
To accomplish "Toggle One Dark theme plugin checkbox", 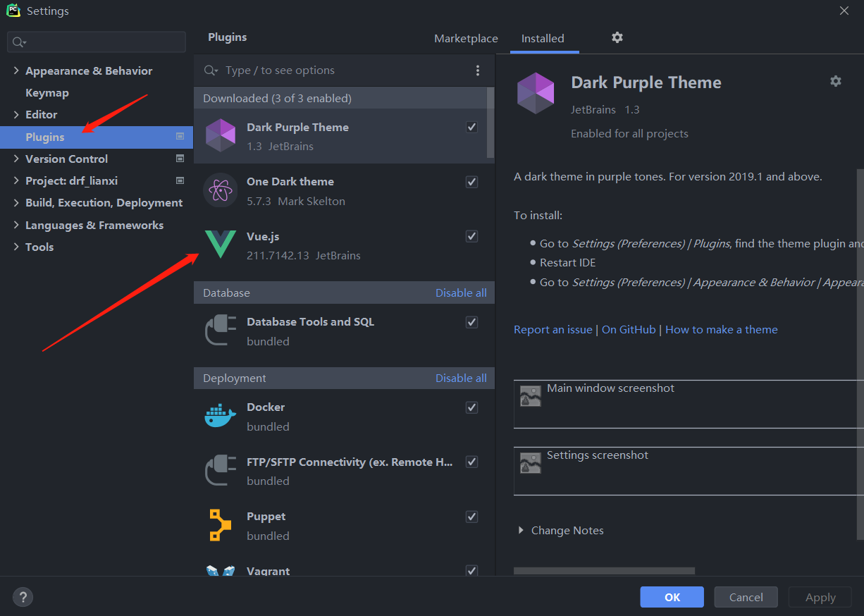I will click(472, 182).
